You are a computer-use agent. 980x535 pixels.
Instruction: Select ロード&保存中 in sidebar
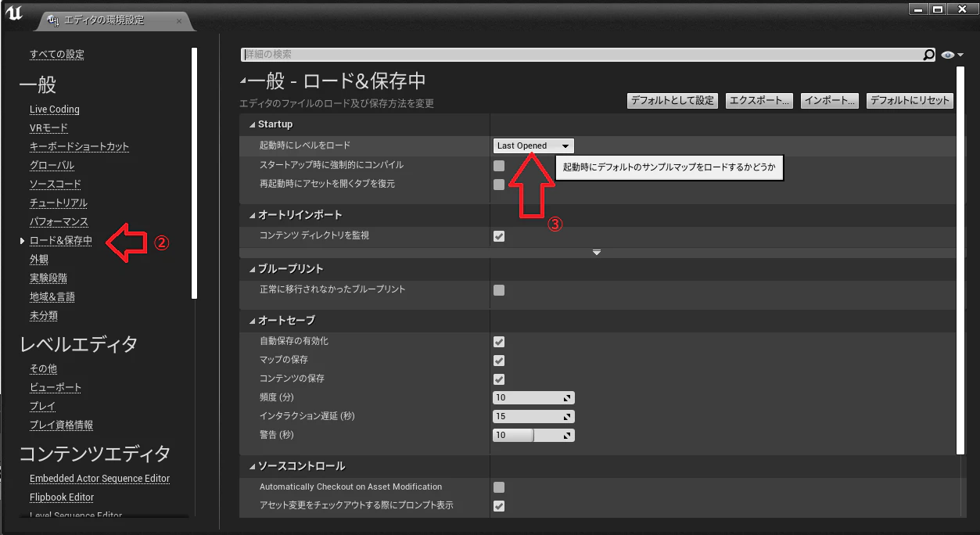(61, 241)
